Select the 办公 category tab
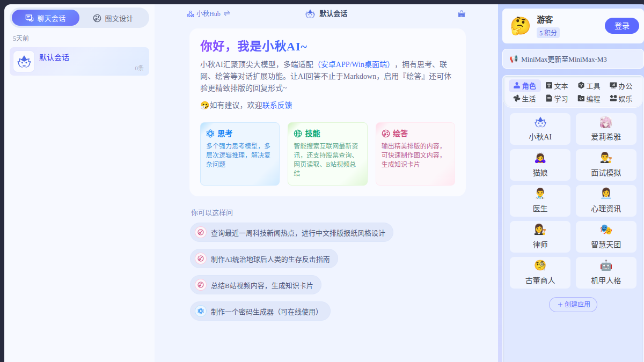This screenshot has width=644, height=362. (621, 86)
